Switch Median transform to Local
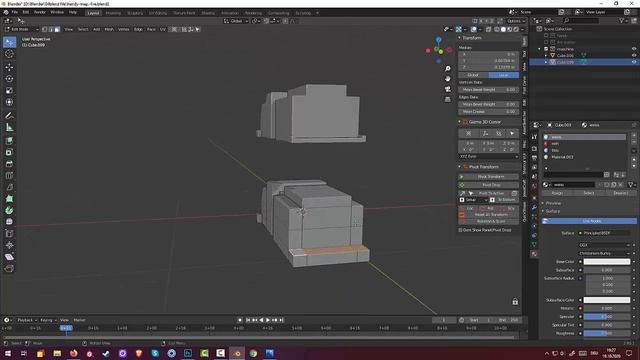 (x=504, y=75)
